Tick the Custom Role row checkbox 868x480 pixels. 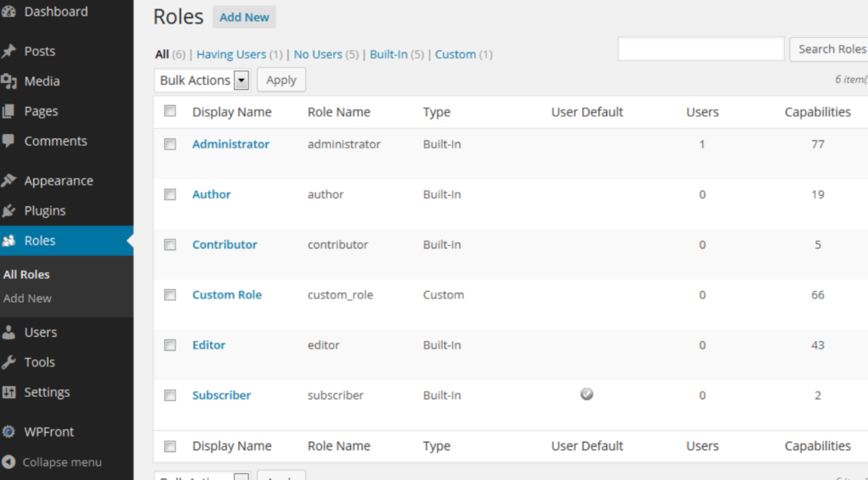point(170,295)
